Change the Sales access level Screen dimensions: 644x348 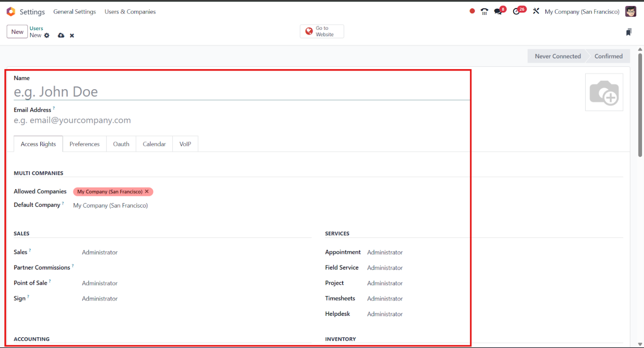100,252
